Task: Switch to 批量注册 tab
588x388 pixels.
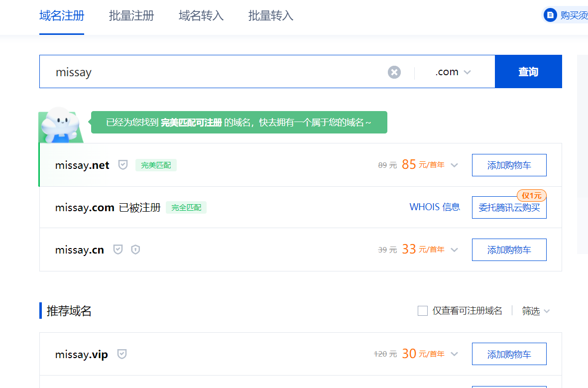Action: (x=131, y=16)
